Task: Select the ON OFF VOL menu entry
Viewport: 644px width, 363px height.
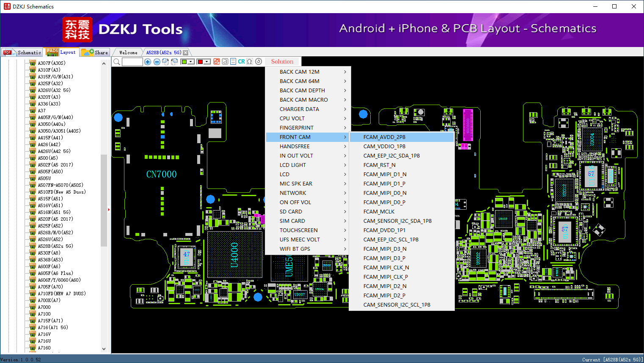Action: click(x=308, y=202)
